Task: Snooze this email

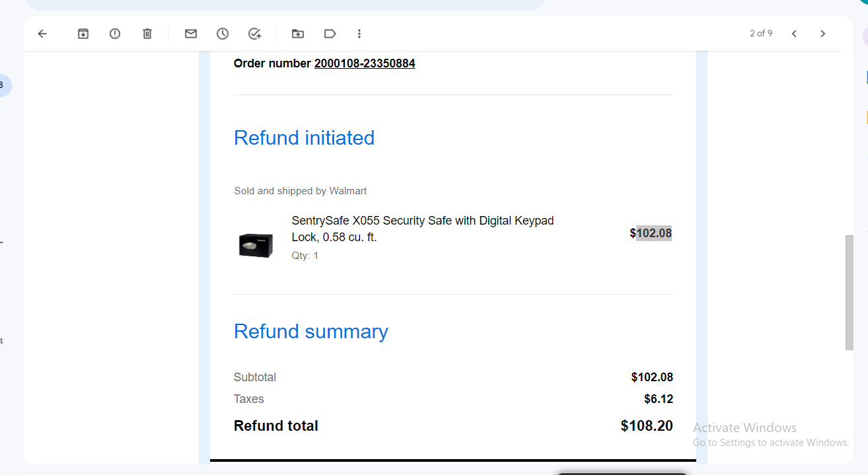Action: point(223,34)
